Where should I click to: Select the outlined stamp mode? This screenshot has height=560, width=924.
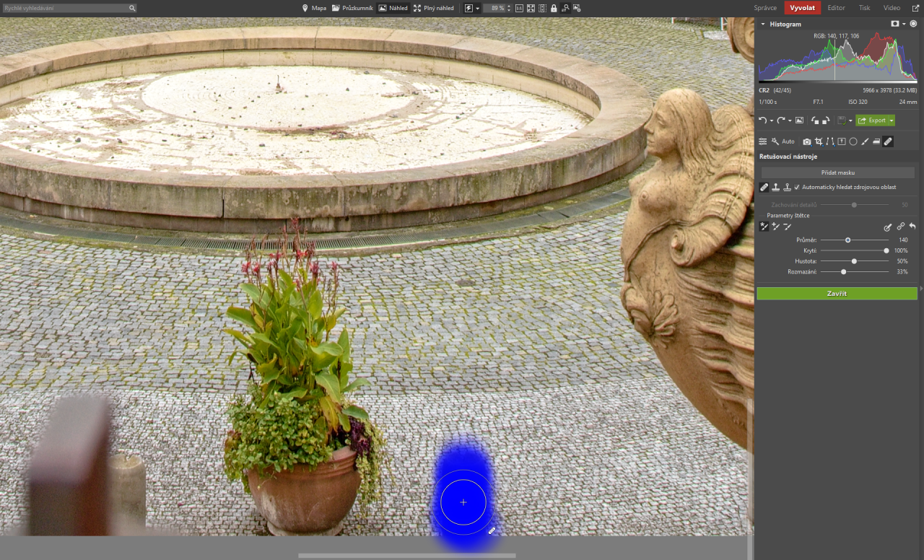coord(787,187)
